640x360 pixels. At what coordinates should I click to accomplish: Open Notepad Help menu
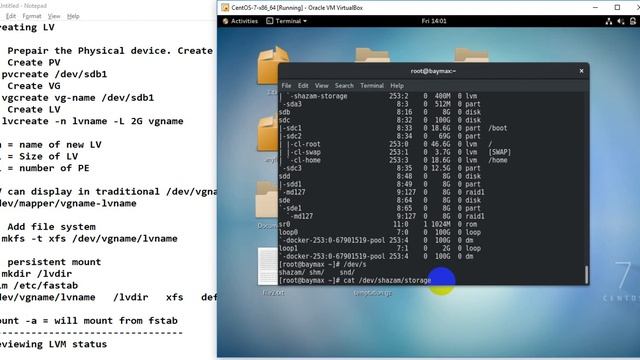click(73, 16)
